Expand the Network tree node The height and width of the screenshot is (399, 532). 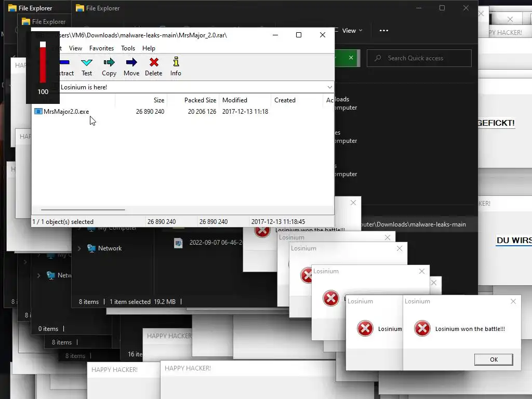[79, 248]
